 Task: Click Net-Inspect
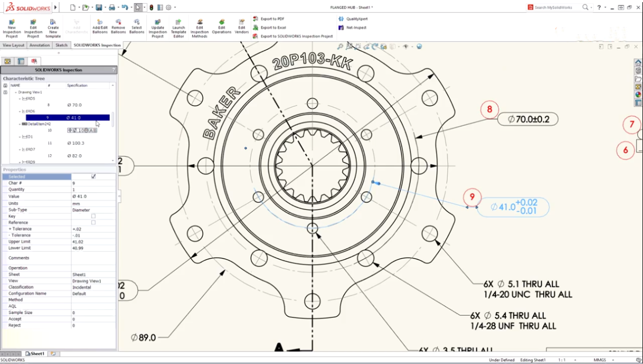352,27
